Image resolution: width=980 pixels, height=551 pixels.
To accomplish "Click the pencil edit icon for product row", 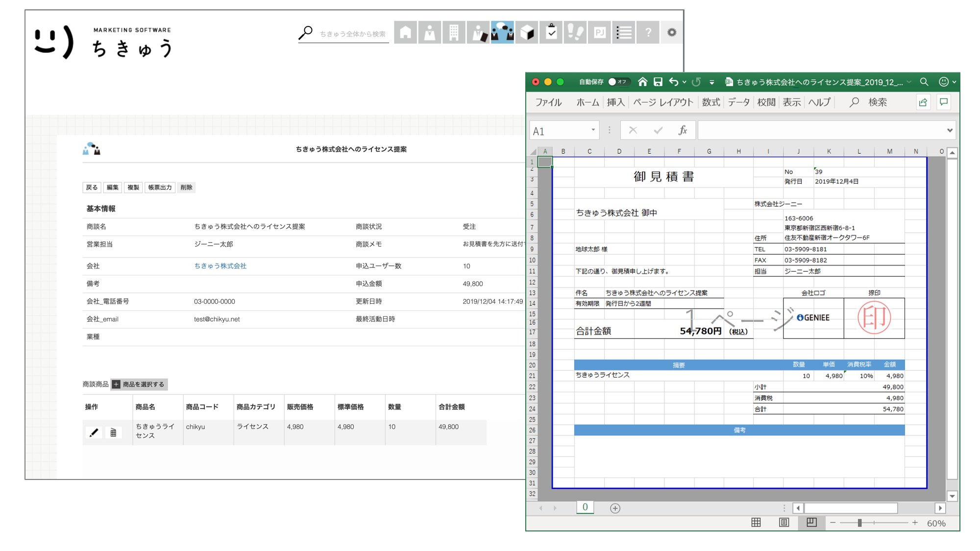I will [x=94, y=432].
